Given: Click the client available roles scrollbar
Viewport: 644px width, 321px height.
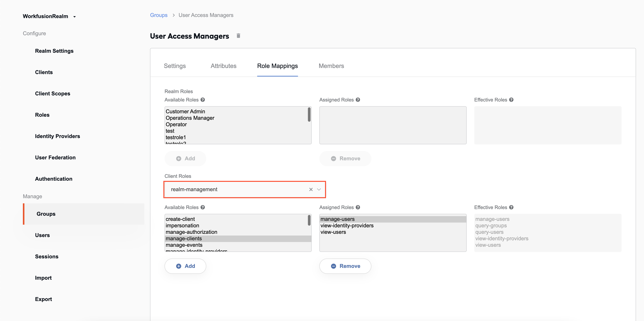Looking at the screenshot, I should click(x=309, y=220).
